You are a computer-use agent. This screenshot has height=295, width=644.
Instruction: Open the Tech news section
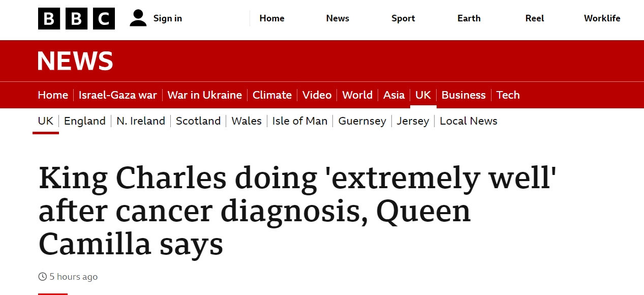coord(508,95)
